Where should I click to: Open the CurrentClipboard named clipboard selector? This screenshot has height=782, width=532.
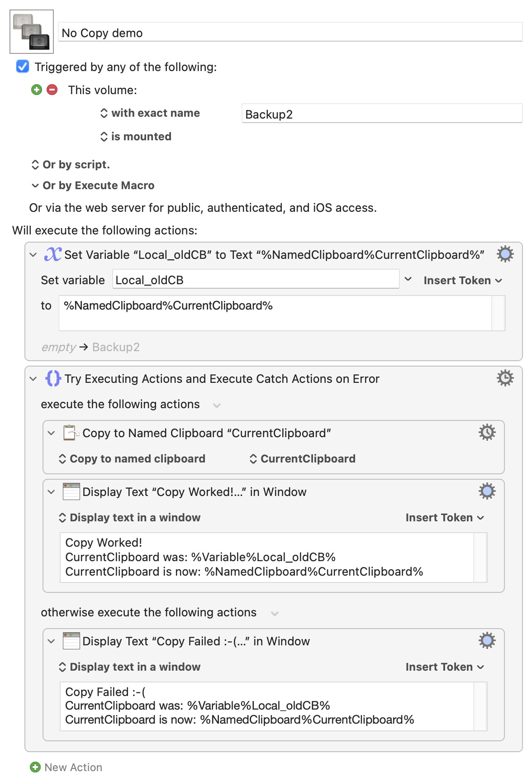coord(302,459)
